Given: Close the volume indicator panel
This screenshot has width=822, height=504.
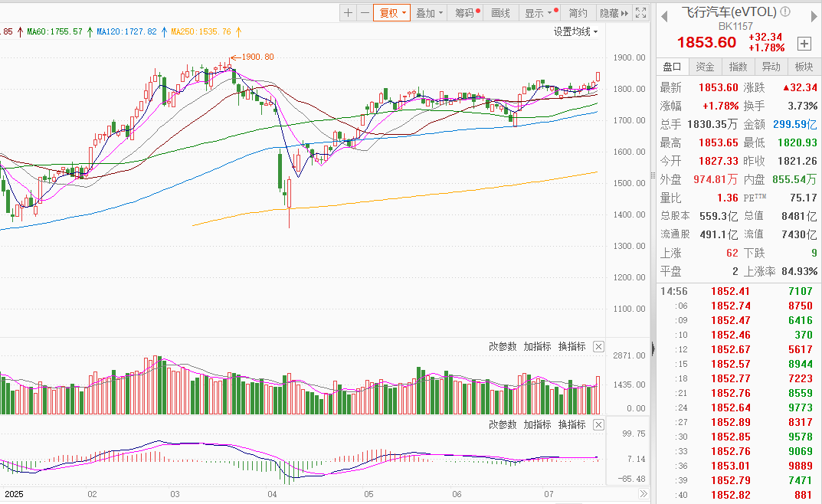Looking at the screenshot, I should (x=599, y=347).
